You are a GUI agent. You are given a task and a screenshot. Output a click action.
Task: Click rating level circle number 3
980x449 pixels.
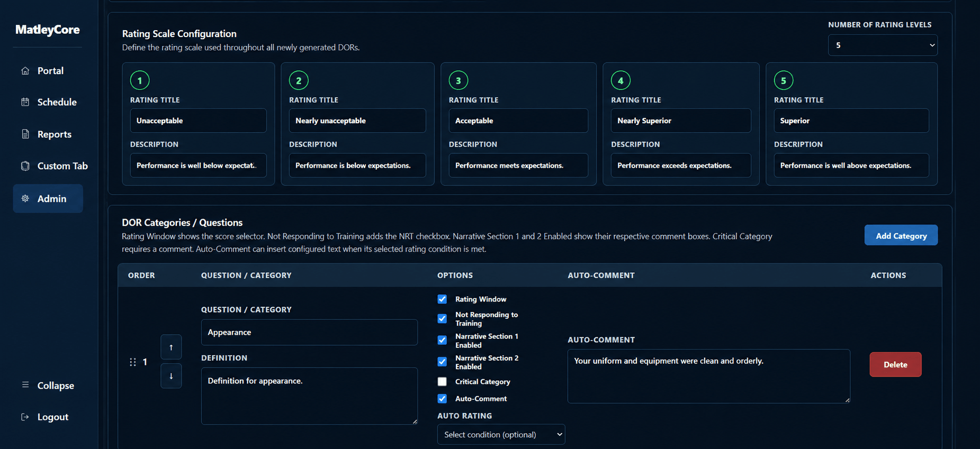pyautogui.click(x=458, y=80)
